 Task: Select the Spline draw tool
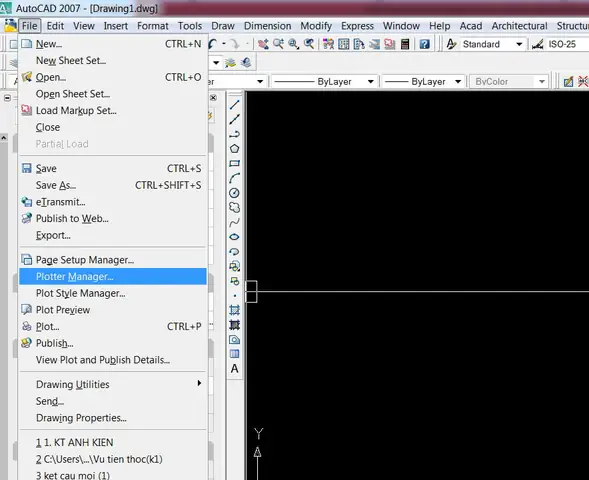234,222
